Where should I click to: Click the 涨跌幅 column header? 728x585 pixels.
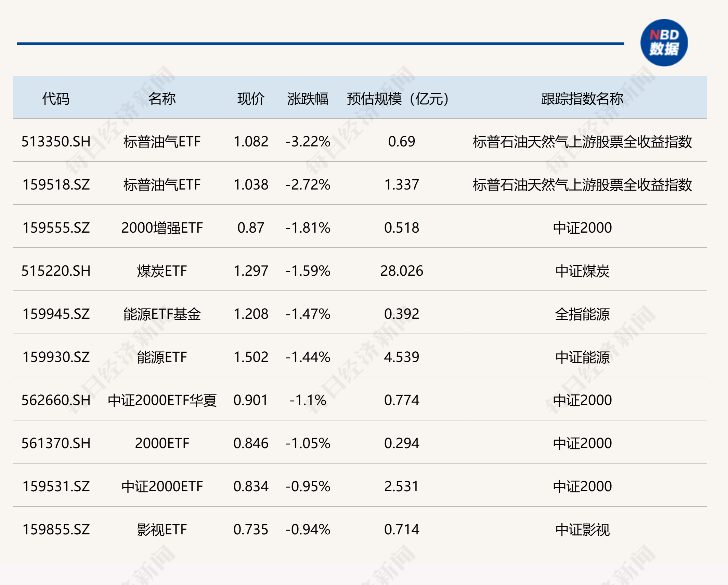click(x=308, y=99)
